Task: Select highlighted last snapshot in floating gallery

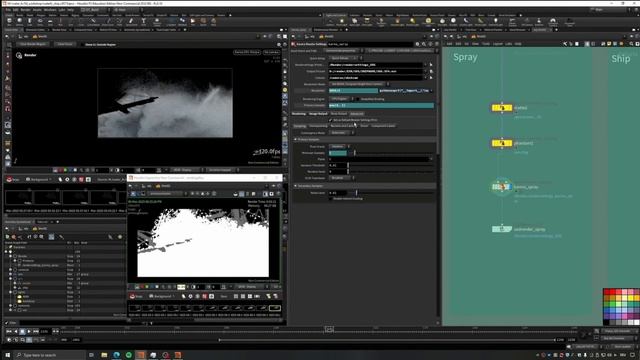Action: [275, 308]
